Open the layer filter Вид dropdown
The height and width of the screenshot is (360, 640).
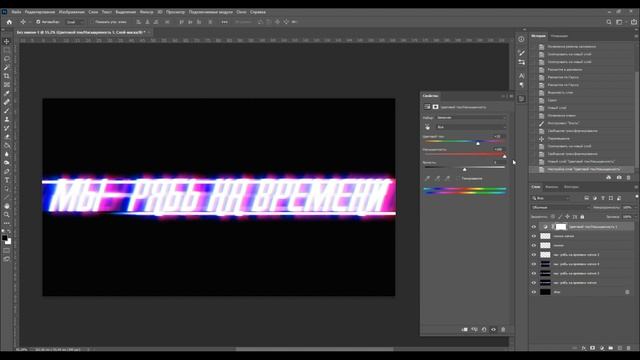[x=550, y=198]
